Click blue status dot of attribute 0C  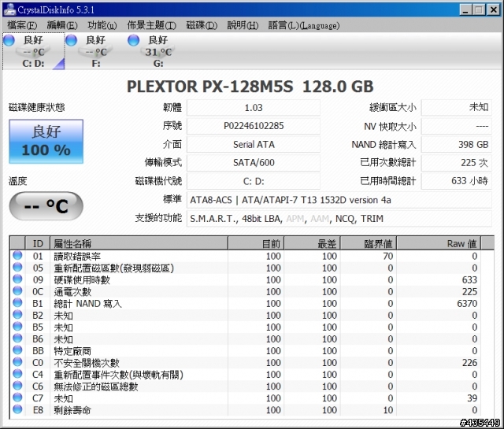(x=17, y=291)
